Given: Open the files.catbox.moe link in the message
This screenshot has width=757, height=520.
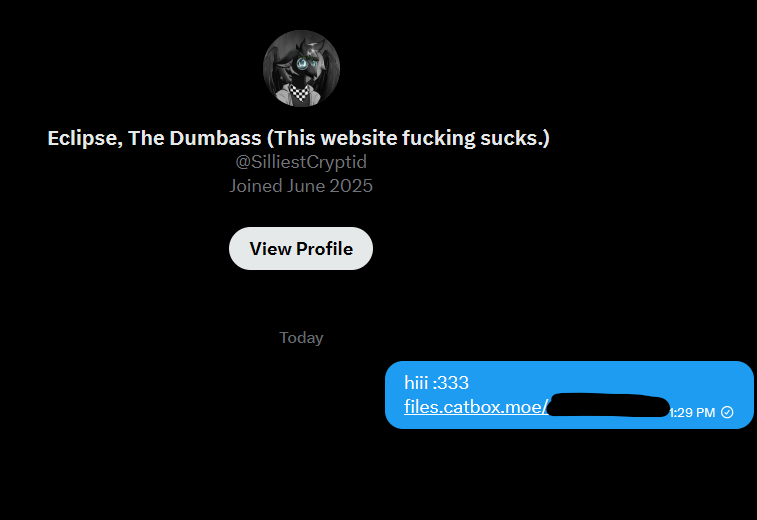Looking at the screenshot, I should point(537,407).
